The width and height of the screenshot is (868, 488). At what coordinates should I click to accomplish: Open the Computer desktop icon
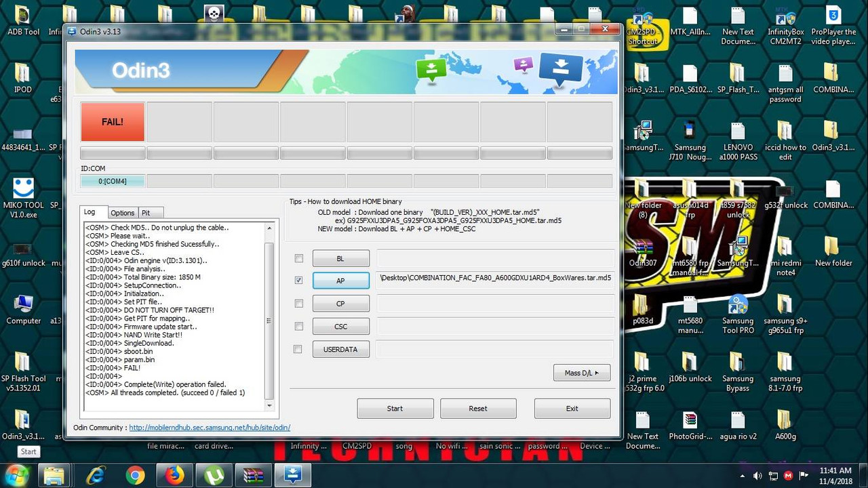(x=23, y=309)
